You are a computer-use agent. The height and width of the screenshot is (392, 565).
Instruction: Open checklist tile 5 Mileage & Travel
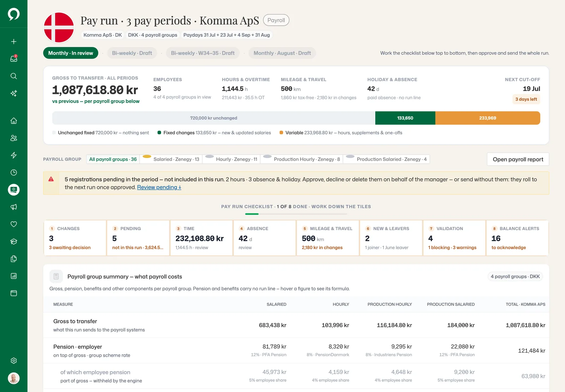click(x=328, y=238)
